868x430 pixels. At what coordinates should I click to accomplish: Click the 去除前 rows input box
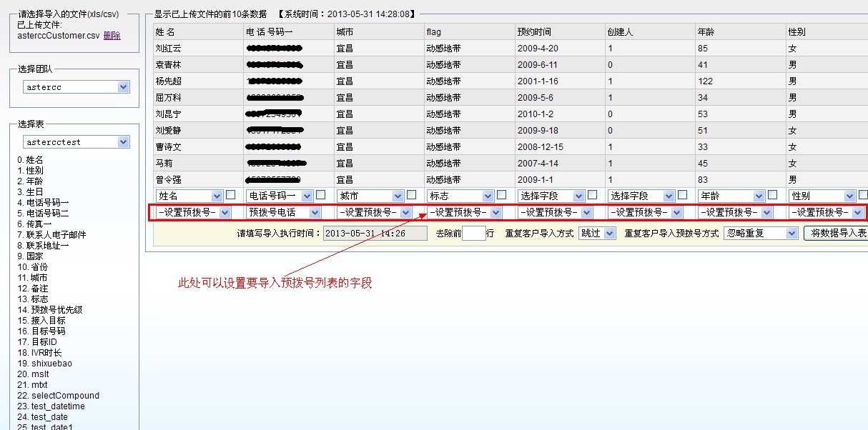point(473,233)
